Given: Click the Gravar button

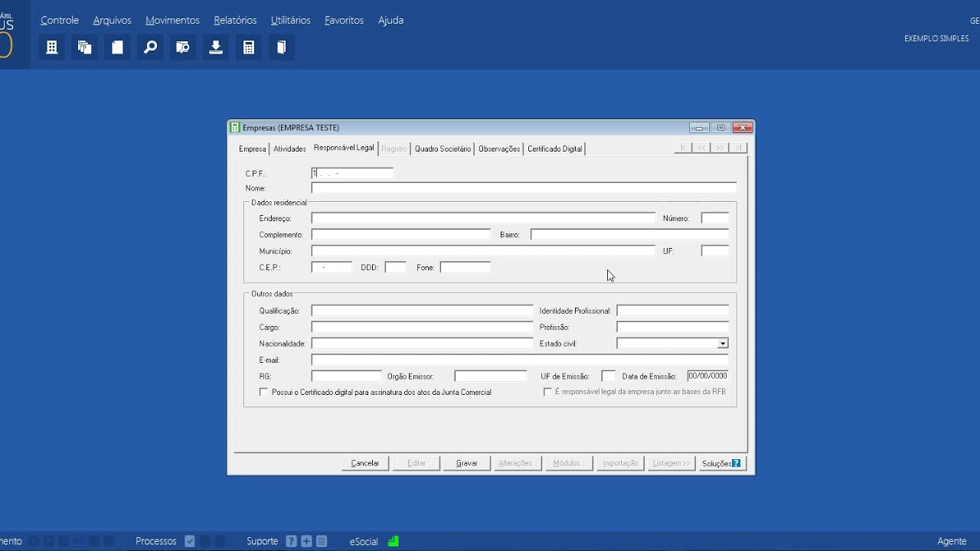Looking at the screenshot, I should click(x=467, y=463).
